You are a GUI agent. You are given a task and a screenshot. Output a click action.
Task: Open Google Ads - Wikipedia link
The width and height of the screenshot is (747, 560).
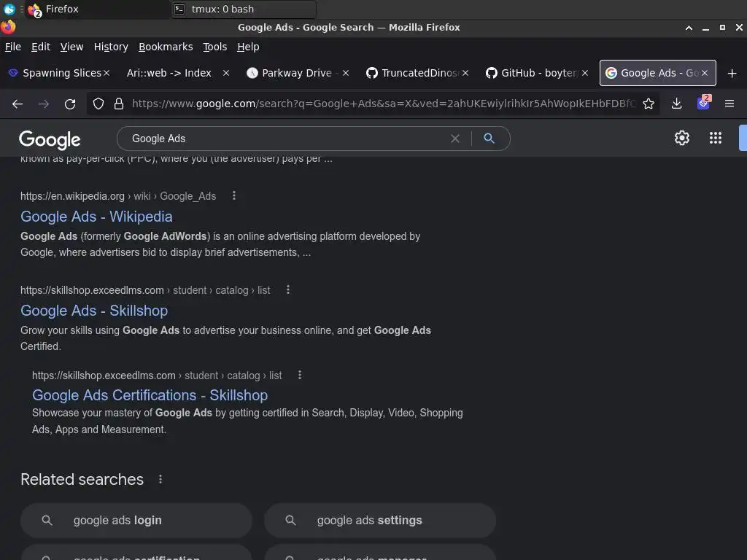pos(96,217)
